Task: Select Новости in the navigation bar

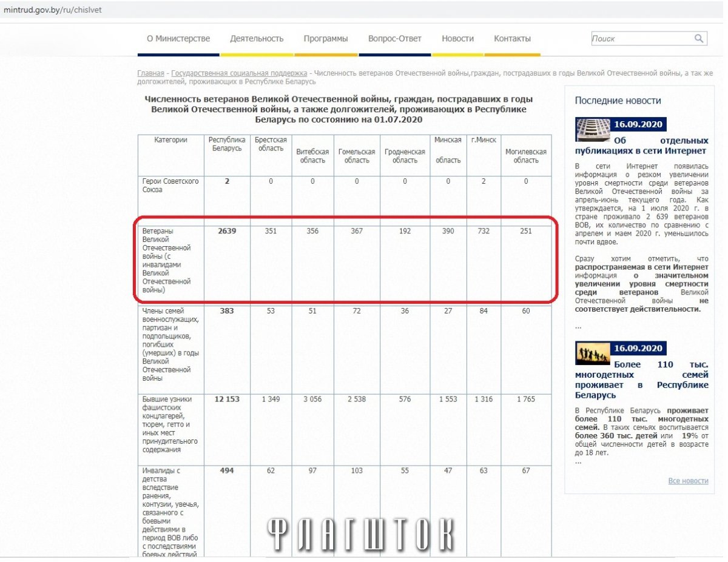Action: tap(458, 38)
